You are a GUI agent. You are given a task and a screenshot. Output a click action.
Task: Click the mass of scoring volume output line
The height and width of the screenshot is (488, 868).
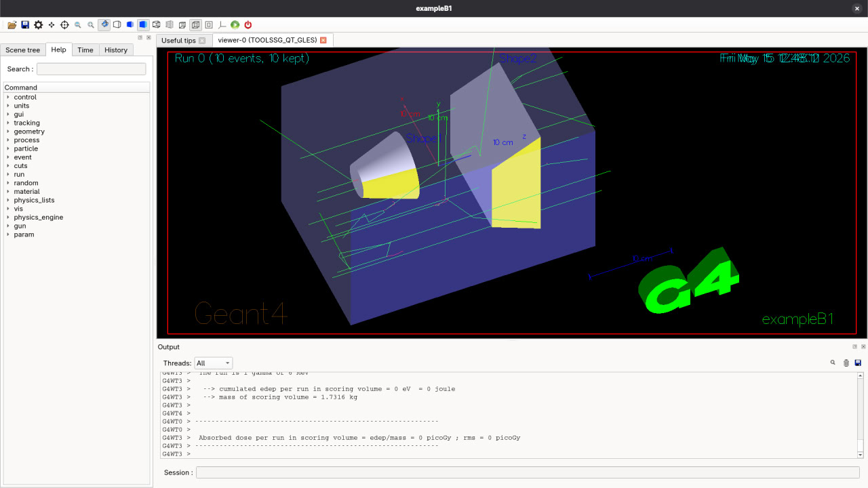(280, 397)
